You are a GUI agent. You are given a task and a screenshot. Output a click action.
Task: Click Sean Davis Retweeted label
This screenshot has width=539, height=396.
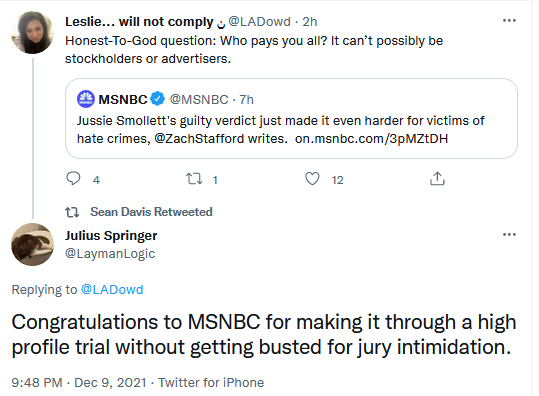[x=151, y=212]
